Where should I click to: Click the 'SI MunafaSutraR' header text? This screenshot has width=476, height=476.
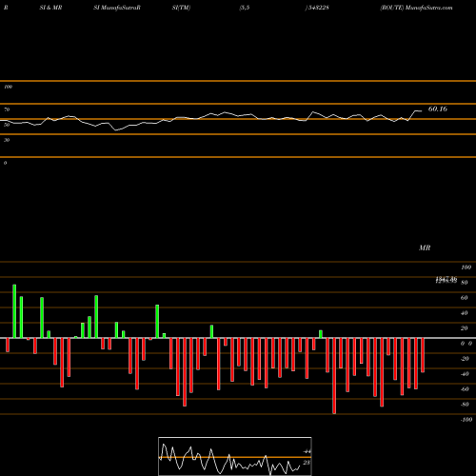pos(117,8)
